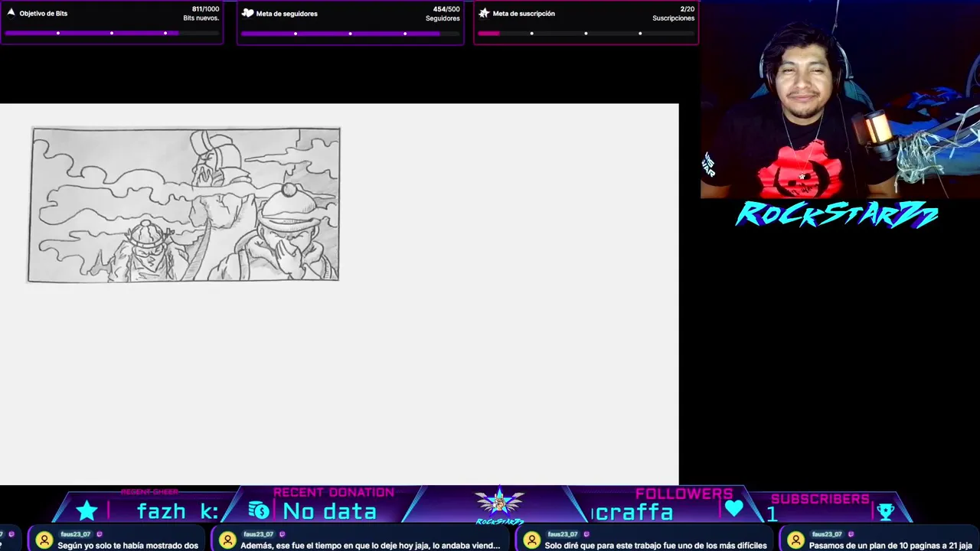Click the message 'Pasamos de un plan de 10 paginas'
Screen dimensions: 980x551
[890, 546]
